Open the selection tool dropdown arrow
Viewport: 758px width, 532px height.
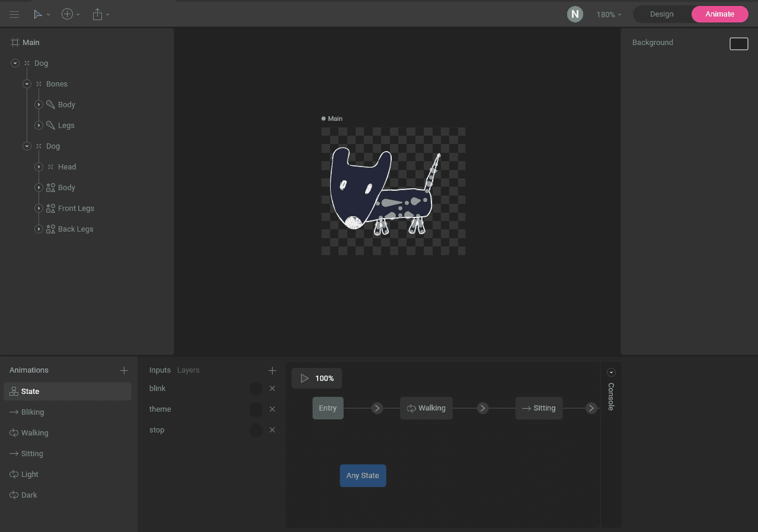pyautogui.click(x=48, y=14)
